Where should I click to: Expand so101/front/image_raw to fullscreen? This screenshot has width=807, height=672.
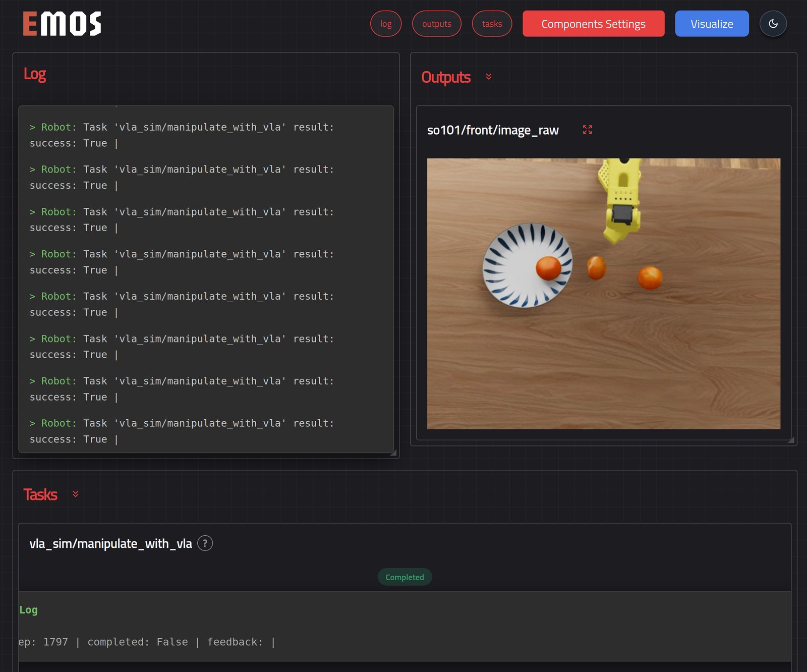click(x=588, y=130)
